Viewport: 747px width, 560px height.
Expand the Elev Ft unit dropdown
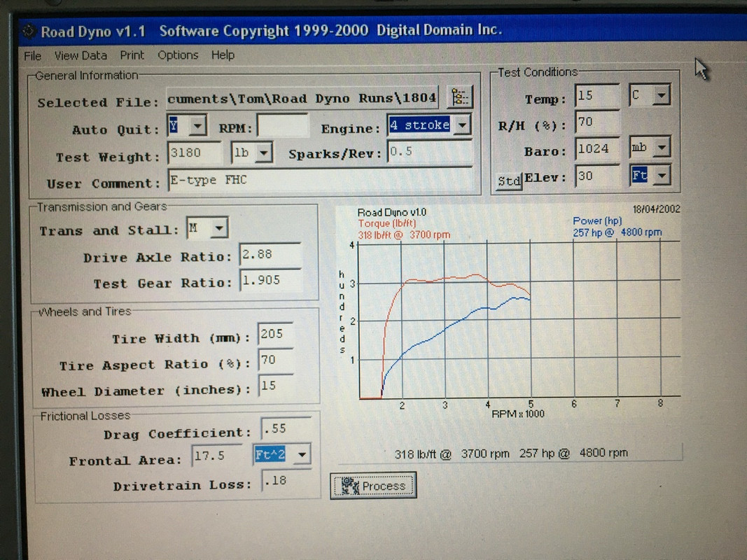662,176
